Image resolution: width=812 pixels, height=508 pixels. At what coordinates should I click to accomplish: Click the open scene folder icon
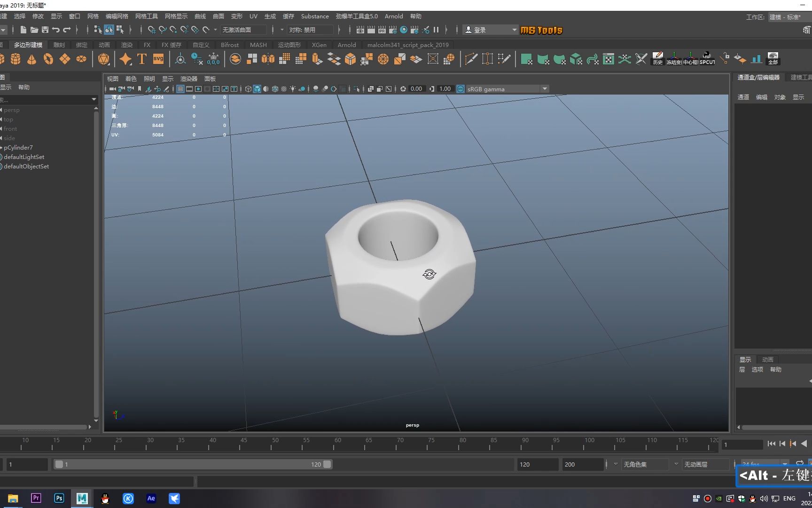tap(34, 30)
